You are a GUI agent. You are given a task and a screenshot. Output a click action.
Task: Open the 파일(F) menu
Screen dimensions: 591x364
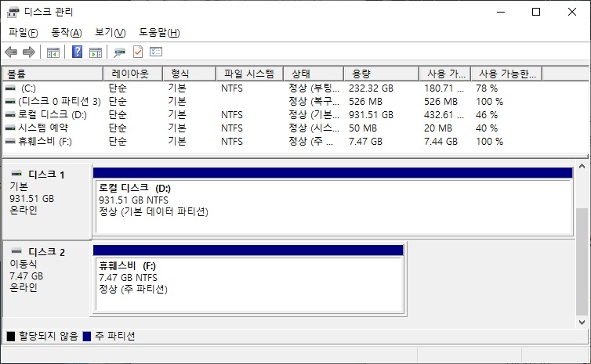point(24,32)
